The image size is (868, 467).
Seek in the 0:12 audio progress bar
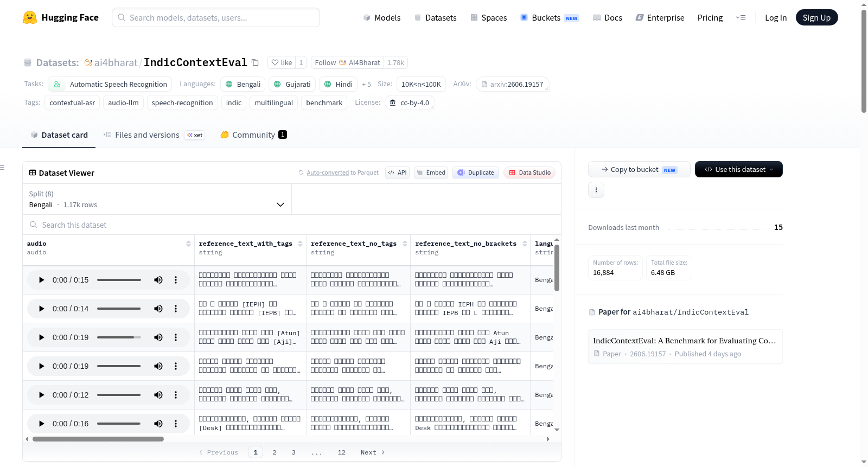(x=119, y=395)
